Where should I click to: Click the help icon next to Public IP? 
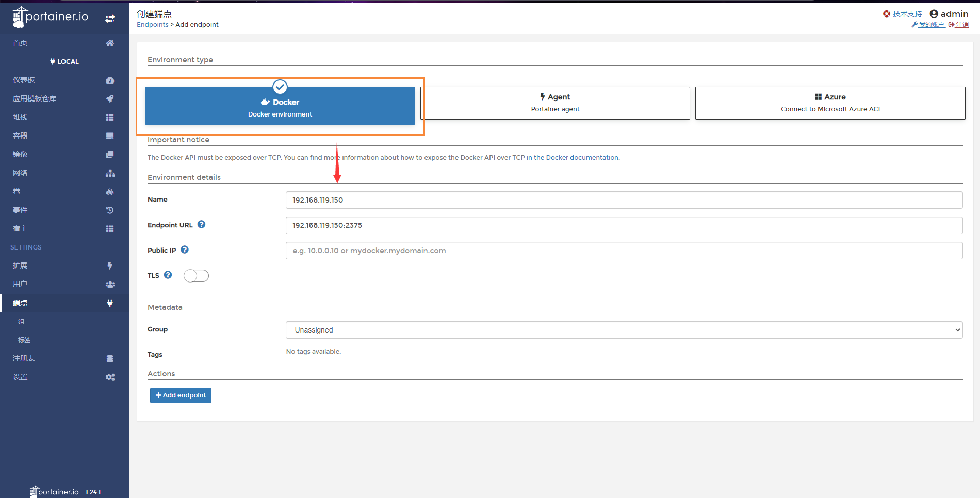pyautogui.click(x=185, y=250)
